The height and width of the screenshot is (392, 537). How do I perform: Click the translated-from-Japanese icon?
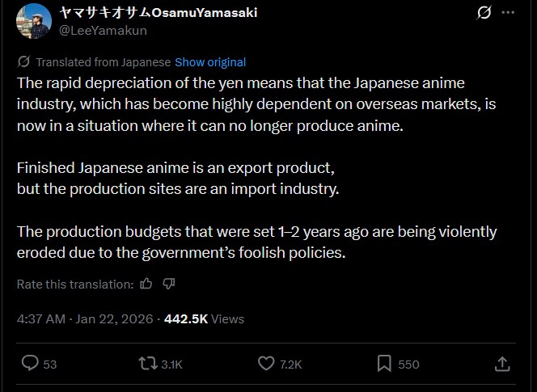pos(24,62)
